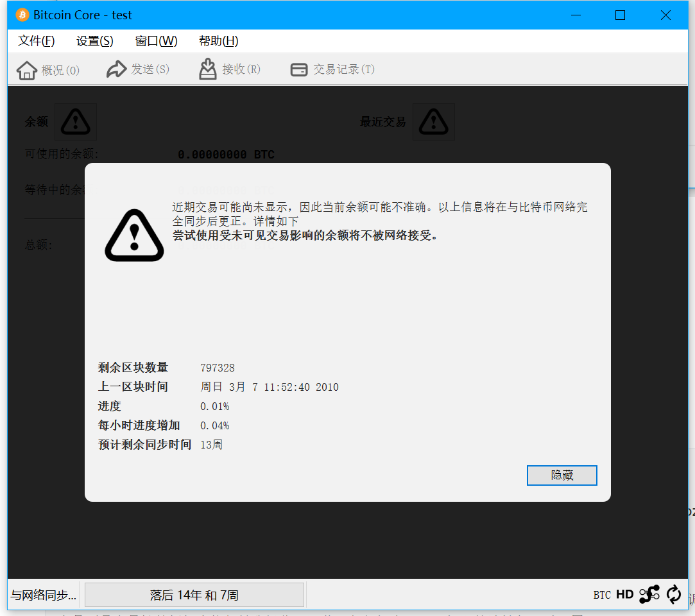Click the Overview (概况) home icon

[x=26, y=70]
